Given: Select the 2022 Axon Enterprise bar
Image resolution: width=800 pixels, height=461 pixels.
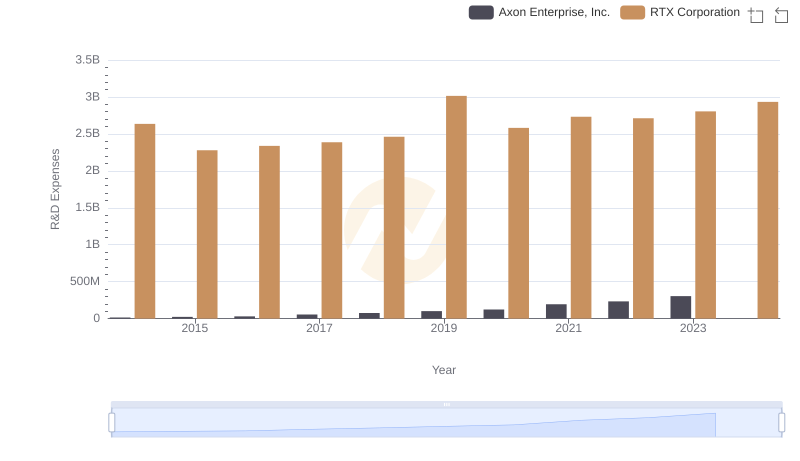Looking at the screenshot, I should point(618,310).
